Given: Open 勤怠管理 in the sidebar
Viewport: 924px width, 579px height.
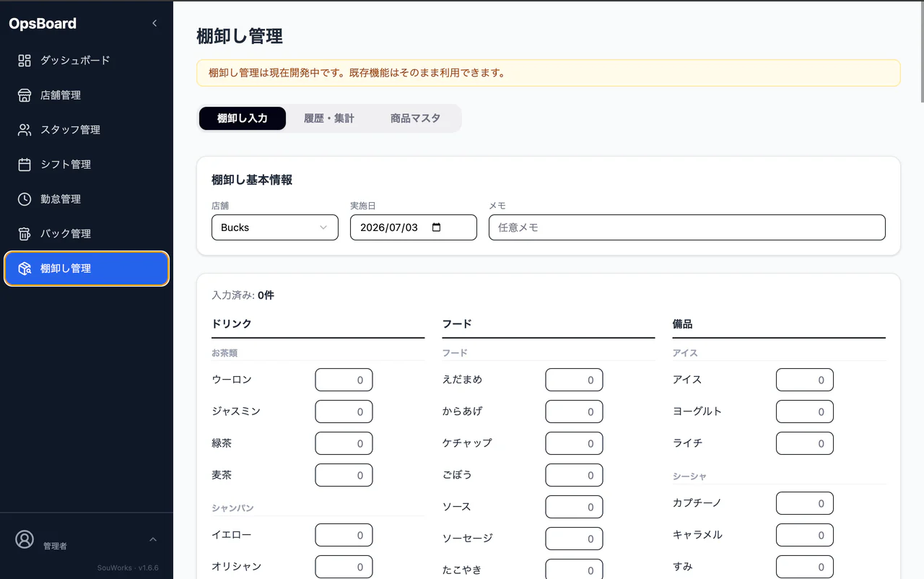Looking at the screenshot, I should pos(87,199).
